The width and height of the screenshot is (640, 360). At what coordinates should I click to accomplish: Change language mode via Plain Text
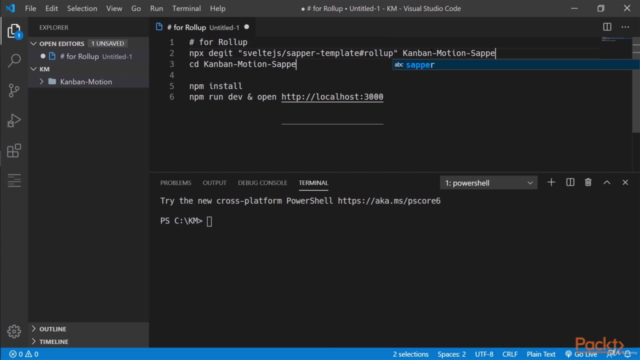540,354
